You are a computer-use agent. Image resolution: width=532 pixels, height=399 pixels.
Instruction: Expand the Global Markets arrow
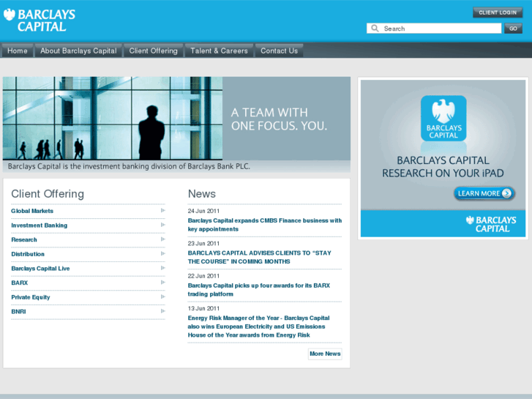(x=163, y=211)
